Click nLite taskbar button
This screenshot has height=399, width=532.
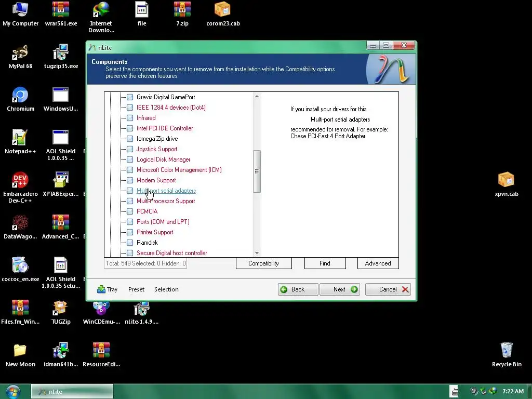coord(72,392)
